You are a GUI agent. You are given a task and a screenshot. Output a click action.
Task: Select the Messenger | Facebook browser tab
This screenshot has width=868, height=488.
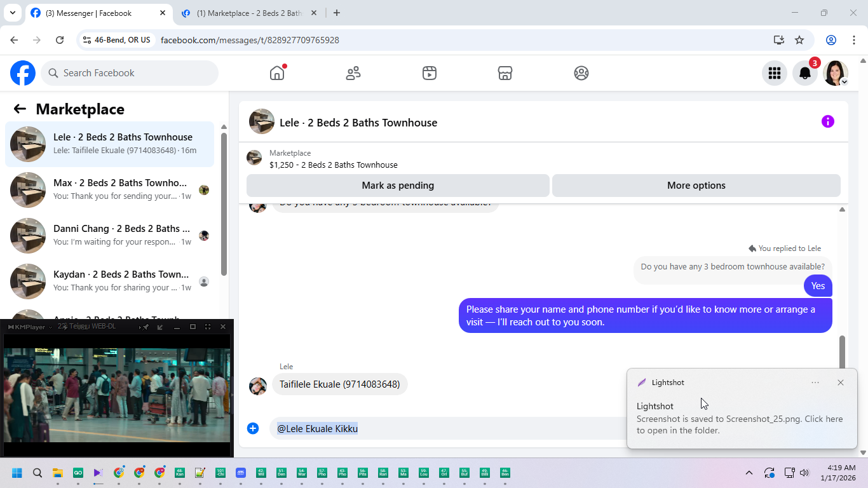(99, 13)
